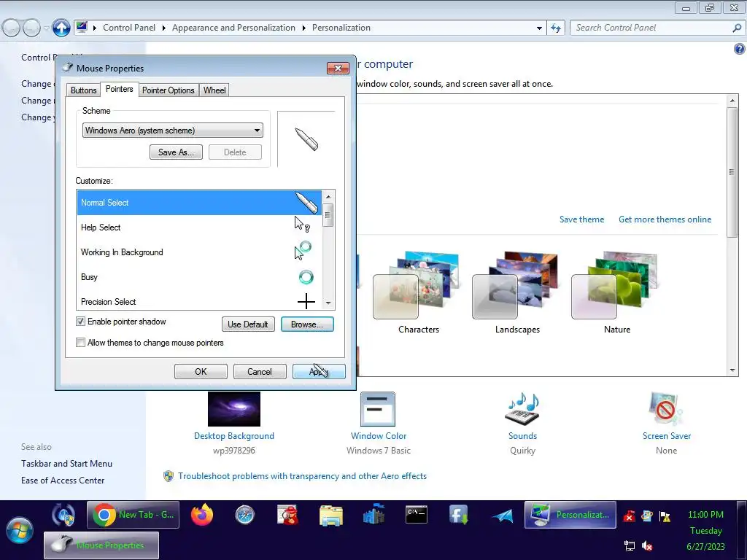Open the Windows Start orb
The width and height of the screenshot is (747, 560).
click(x=20, y=529)
